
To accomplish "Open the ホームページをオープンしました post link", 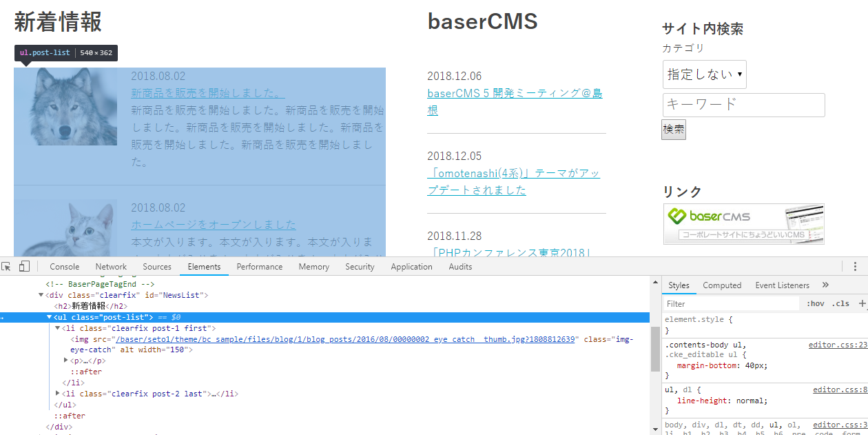I will tap(214, 225).
